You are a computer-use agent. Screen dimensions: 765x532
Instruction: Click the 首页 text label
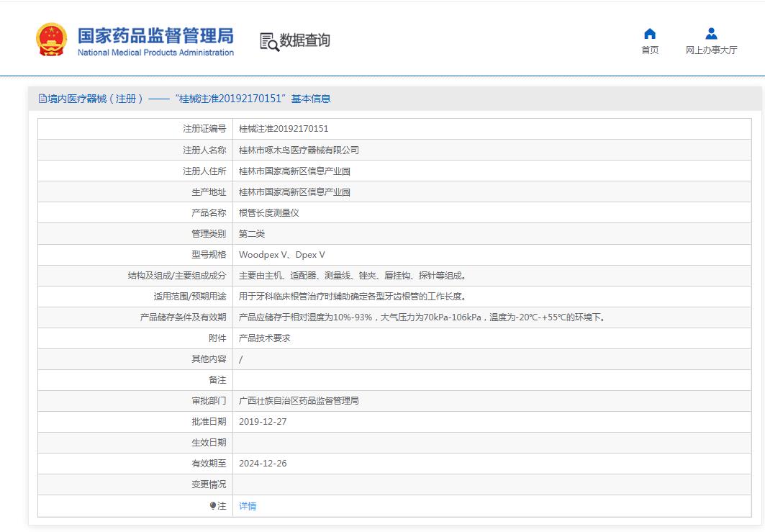click(650, 50)
